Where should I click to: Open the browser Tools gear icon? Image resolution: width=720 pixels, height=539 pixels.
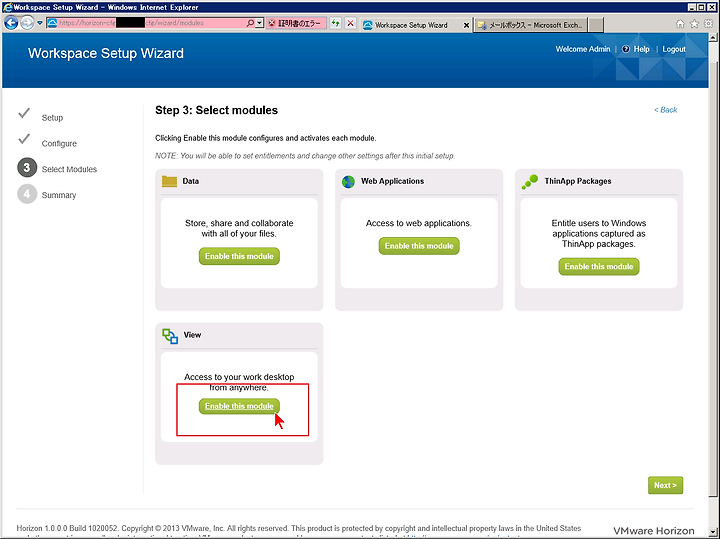click(x=709, y=24)
